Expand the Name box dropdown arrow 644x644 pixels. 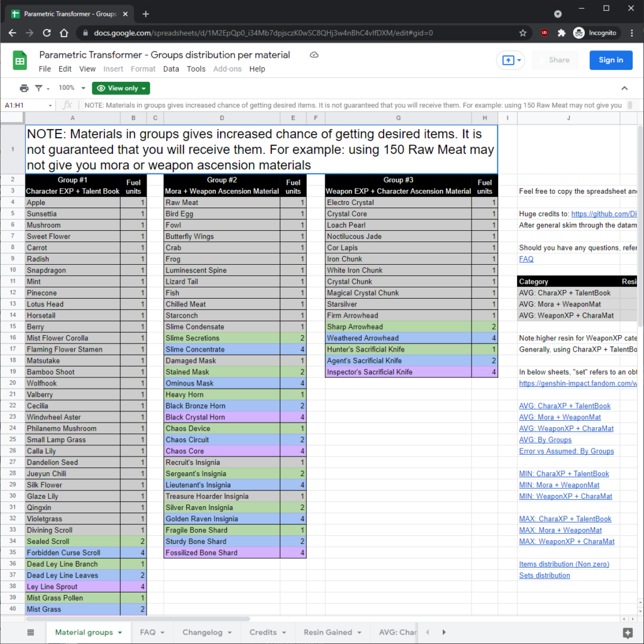(50, 106)
